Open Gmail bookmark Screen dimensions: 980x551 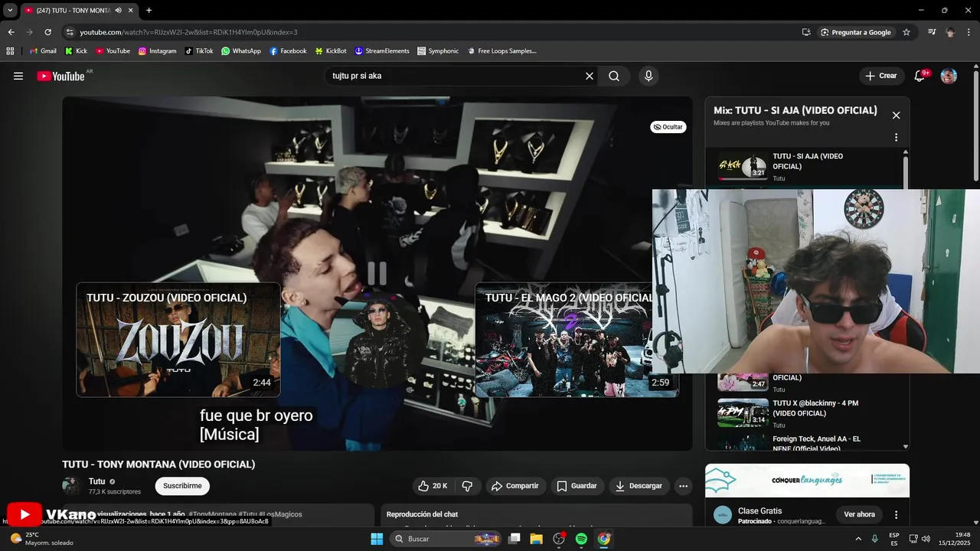(x=43, y=51)
